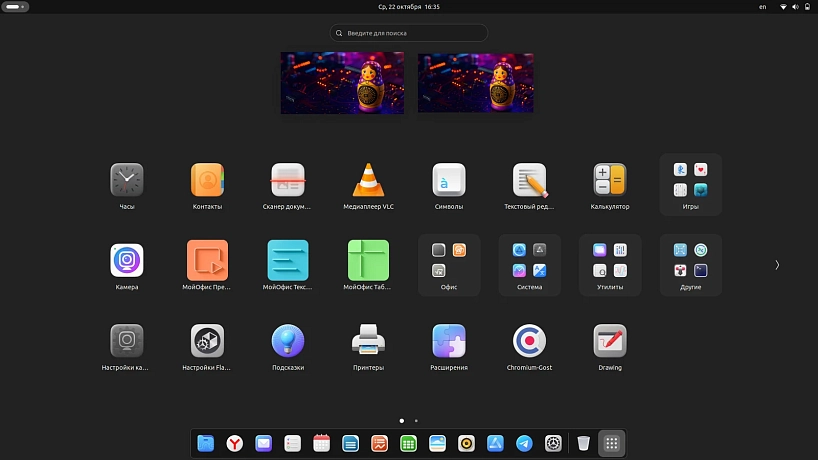Launch the Калькулятор calculator app
The width and height of the screenshot is (818, 460).
[x=609, y=181]
